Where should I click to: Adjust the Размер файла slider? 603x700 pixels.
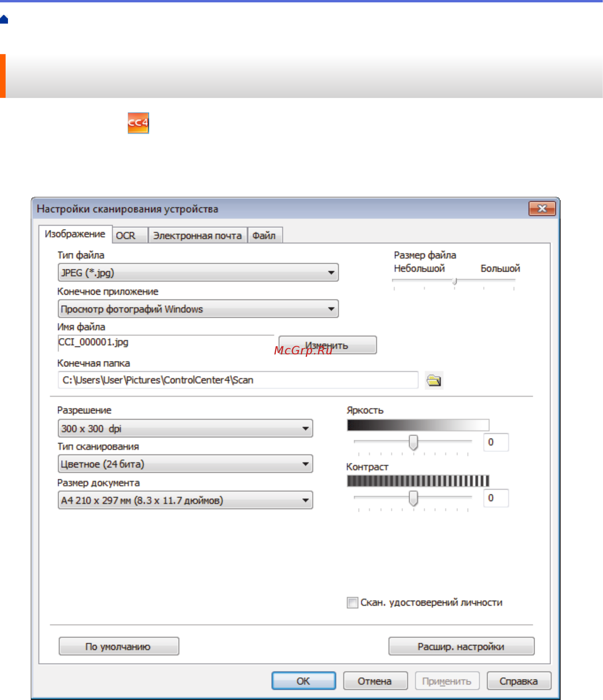(x=455, y=281)
